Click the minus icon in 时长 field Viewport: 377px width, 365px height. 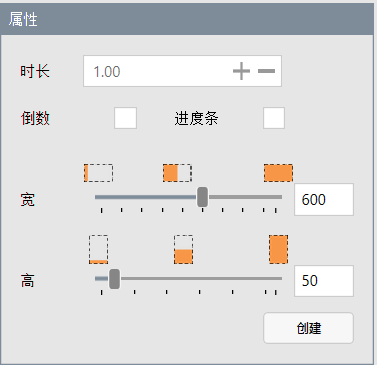pyautogui.click(x=266, y=71)
